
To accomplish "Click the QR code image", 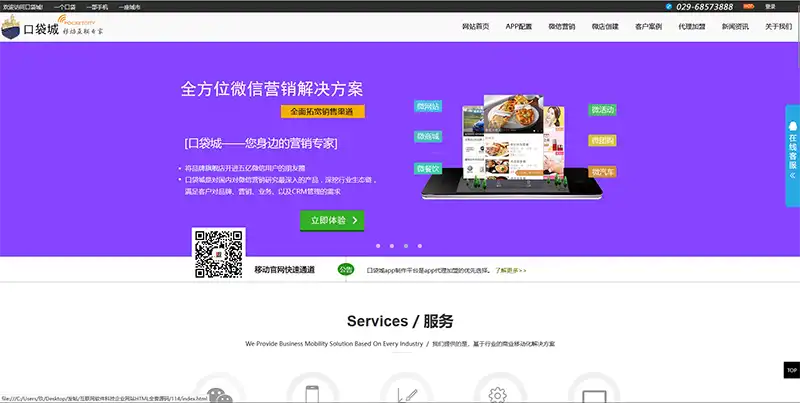I will tap(219, 255).
